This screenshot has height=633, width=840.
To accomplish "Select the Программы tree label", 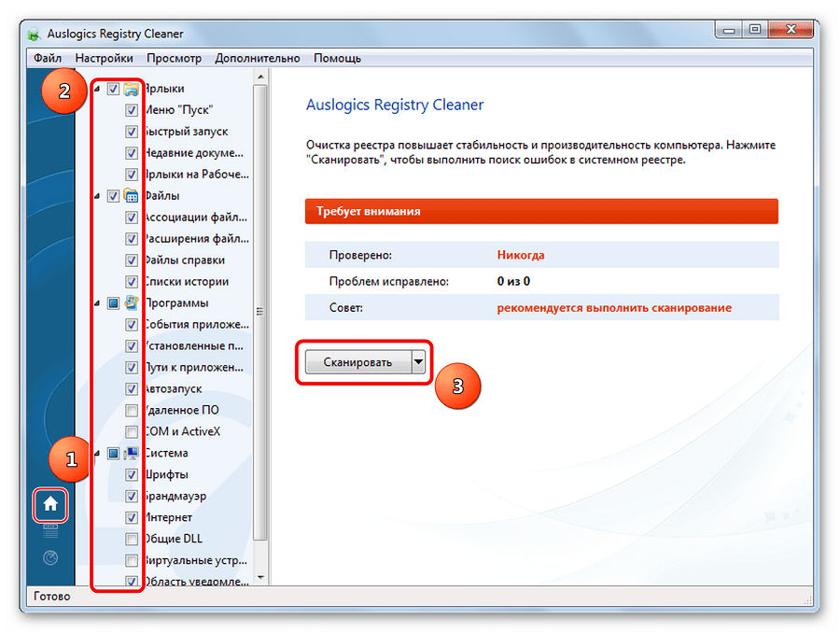I will pos(176,303).
